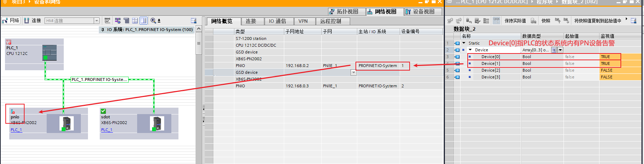Image resolution: width=644 pixels, height=164 pixels.
Task: Toggle the monitor all glasses icon
Action: (x=497, y=21)
